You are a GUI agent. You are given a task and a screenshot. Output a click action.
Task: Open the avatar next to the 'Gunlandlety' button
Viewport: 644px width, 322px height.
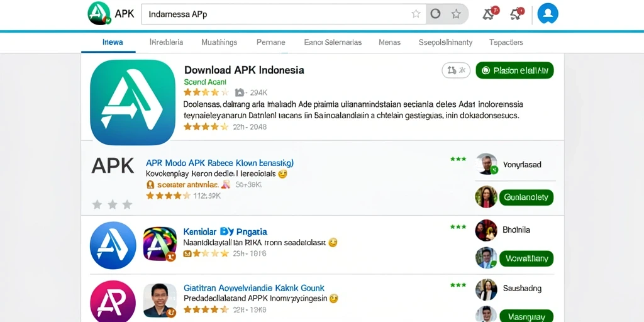486,197
